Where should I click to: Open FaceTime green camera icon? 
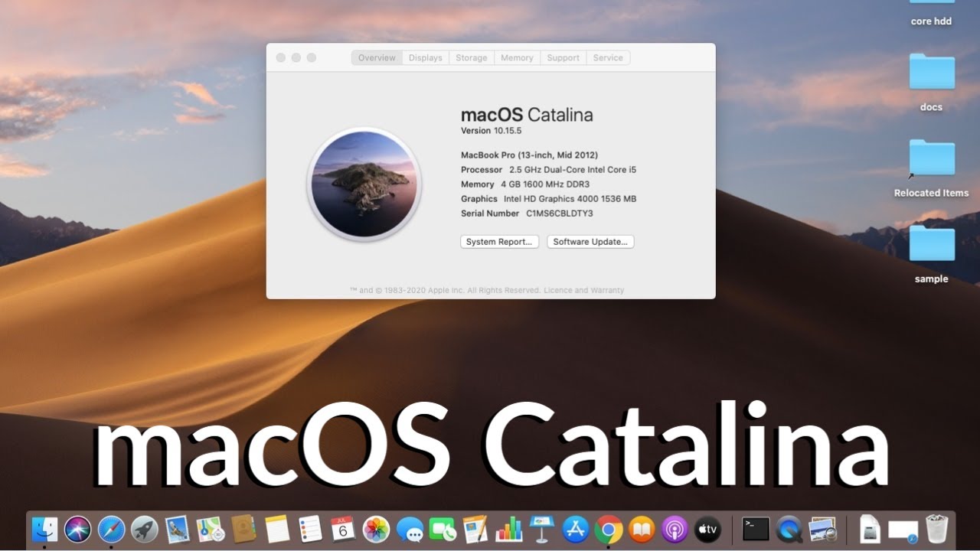point(443,529)
